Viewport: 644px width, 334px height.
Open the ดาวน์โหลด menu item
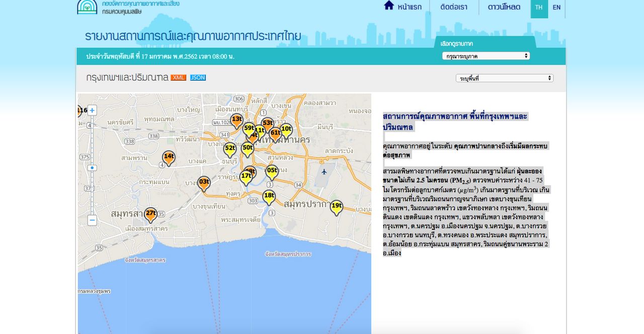(504, 7)
